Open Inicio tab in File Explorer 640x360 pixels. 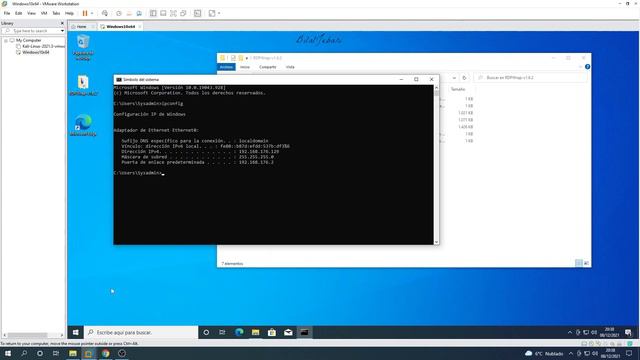click(x=245, y=67)
